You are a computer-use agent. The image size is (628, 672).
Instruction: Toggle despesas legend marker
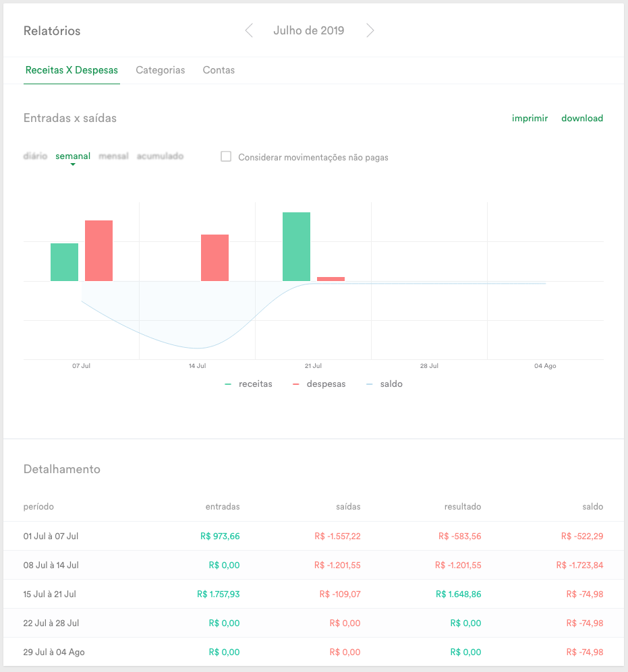[x=295, y=384]
